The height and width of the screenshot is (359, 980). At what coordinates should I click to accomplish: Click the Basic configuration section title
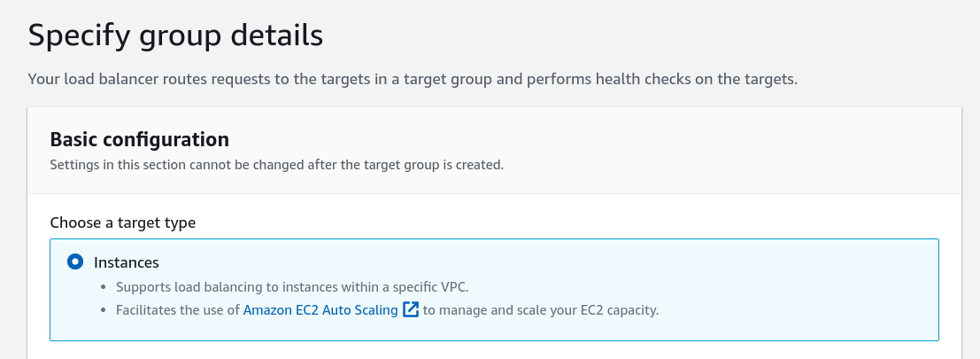139,139
